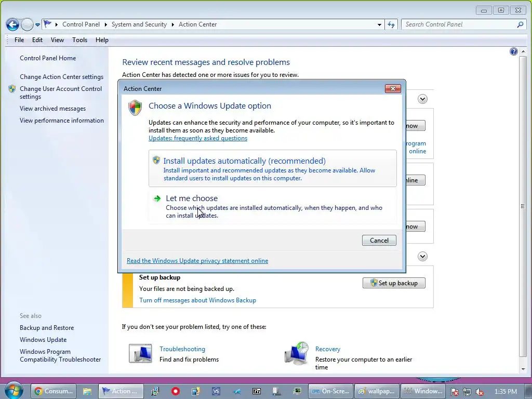Open the VS taskbar icon
The image size is (532, 399).
[216, 391]
